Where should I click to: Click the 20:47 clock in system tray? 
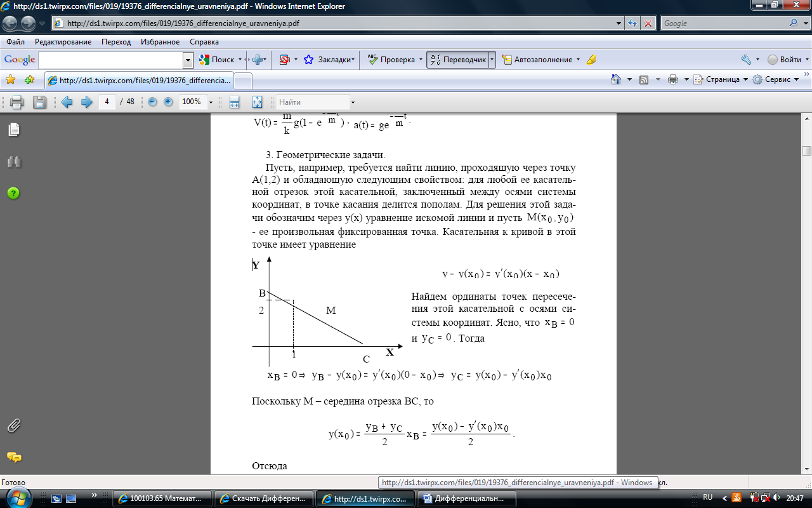794,498
